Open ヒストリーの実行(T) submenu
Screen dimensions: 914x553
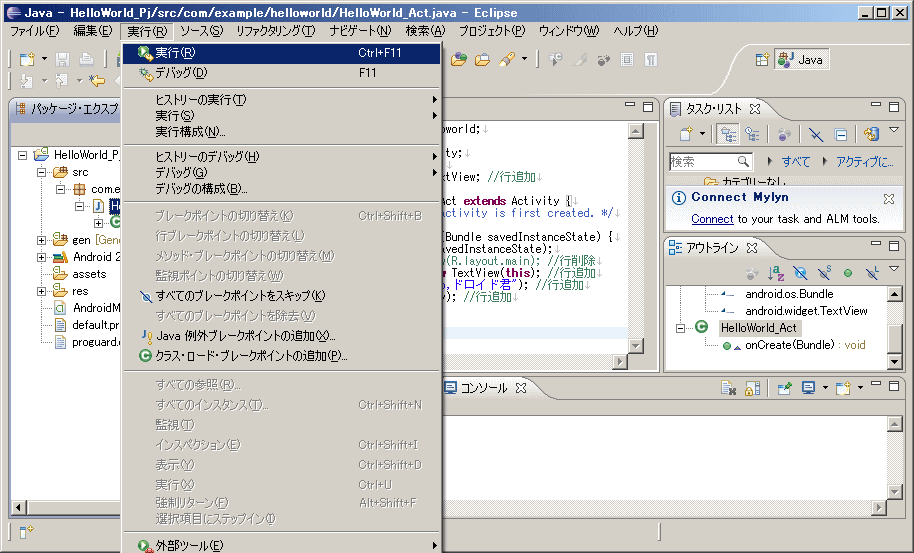[x=282, y=100]
